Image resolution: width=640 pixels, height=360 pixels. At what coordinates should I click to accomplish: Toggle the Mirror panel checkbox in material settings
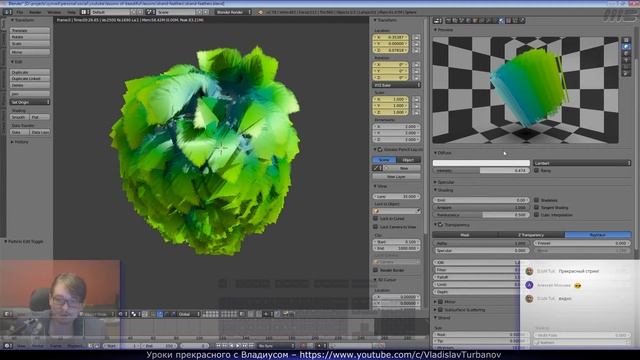(x=440, y=302)
